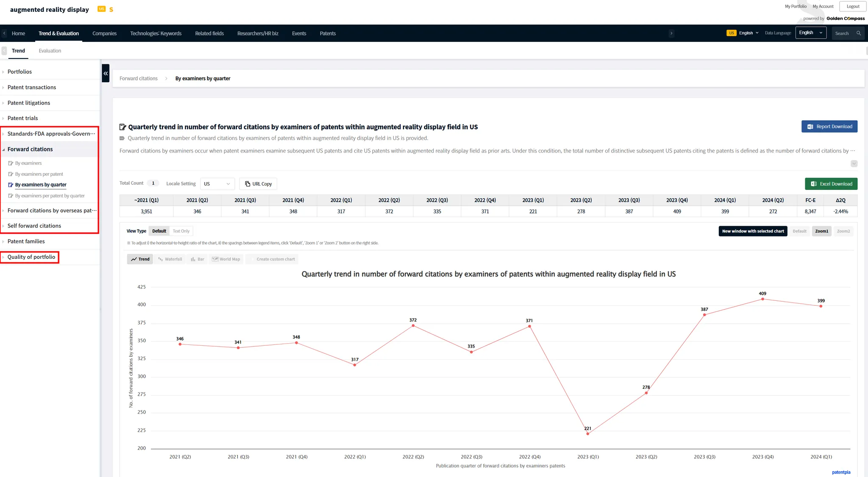Click the 2023 (Q1) data point 221
This screenshot has height=477, width=868.
(x=587, y=434)
